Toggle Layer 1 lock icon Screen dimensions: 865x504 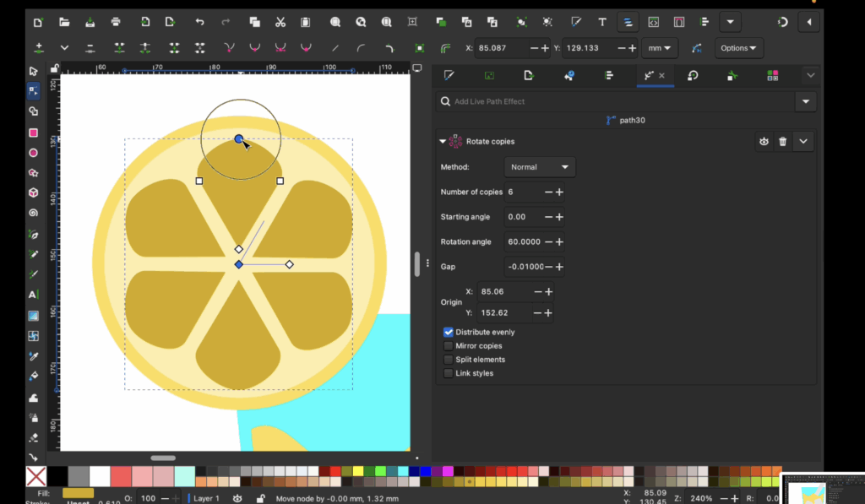tap(260, 498)
